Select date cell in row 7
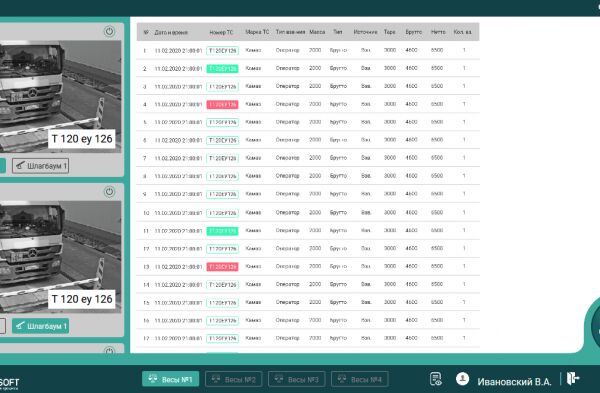 [x=178, y=158]
